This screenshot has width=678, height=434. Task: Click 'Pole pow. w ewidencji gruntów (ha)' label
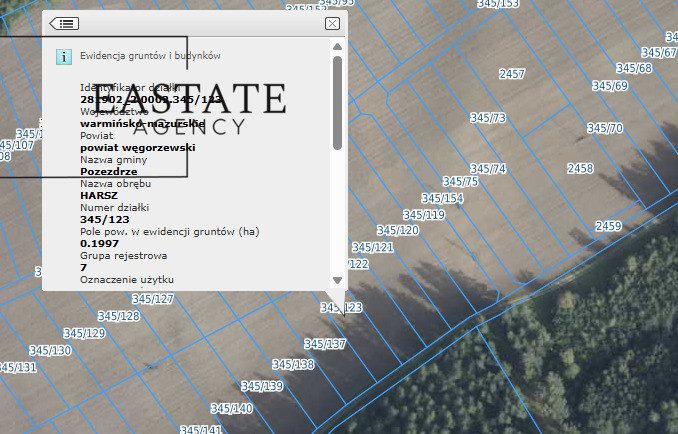[x=170, y=232]
